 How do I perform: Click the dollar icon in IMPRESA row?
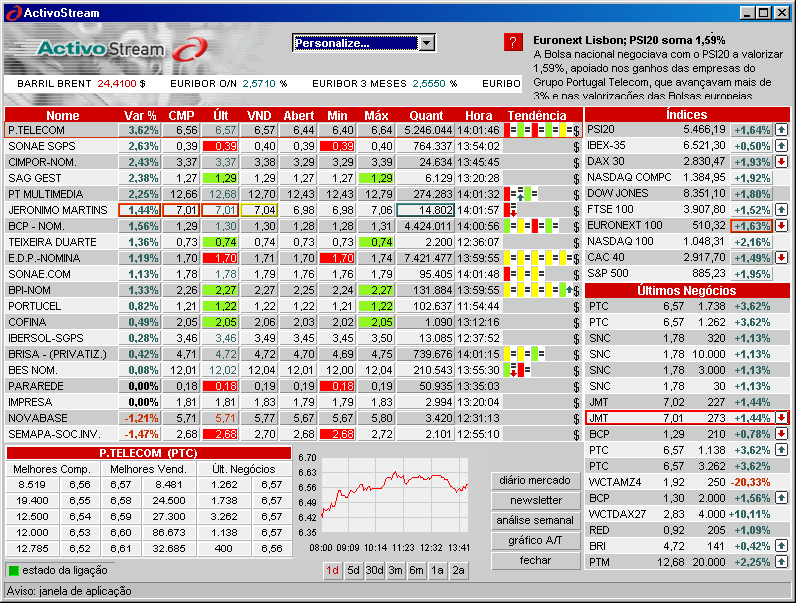point(576,403)
